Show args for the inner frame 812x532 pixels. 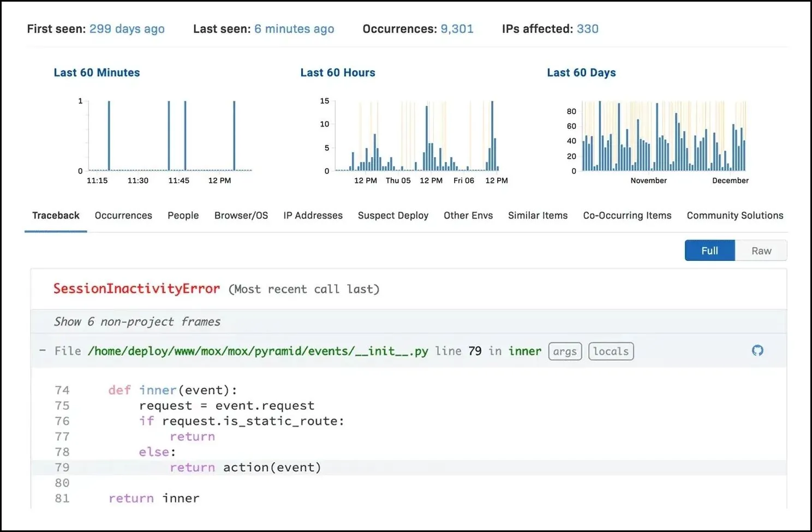pyautogui.click(x=565, y=351)
